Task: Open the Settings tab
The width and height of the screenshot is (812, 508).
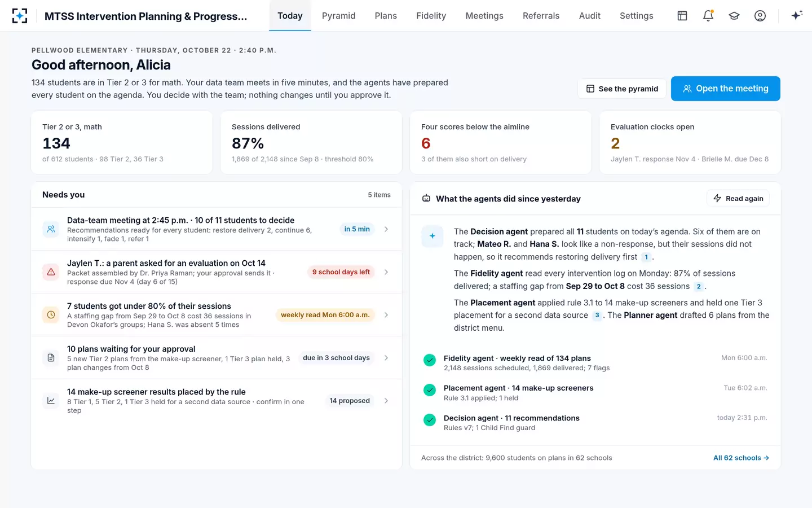Action: [x=637, y=16]
